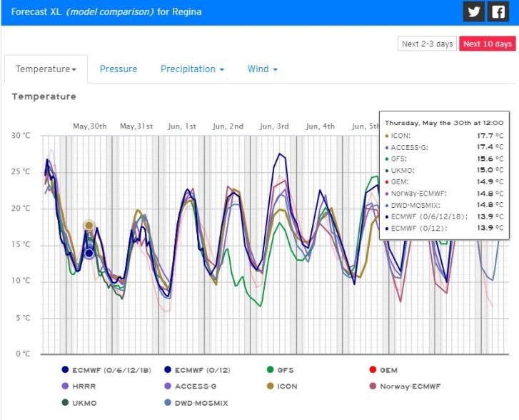Select the Next 2-3 days view
The width and height of the screenshot is (519, 420).
tap(427, 44)
